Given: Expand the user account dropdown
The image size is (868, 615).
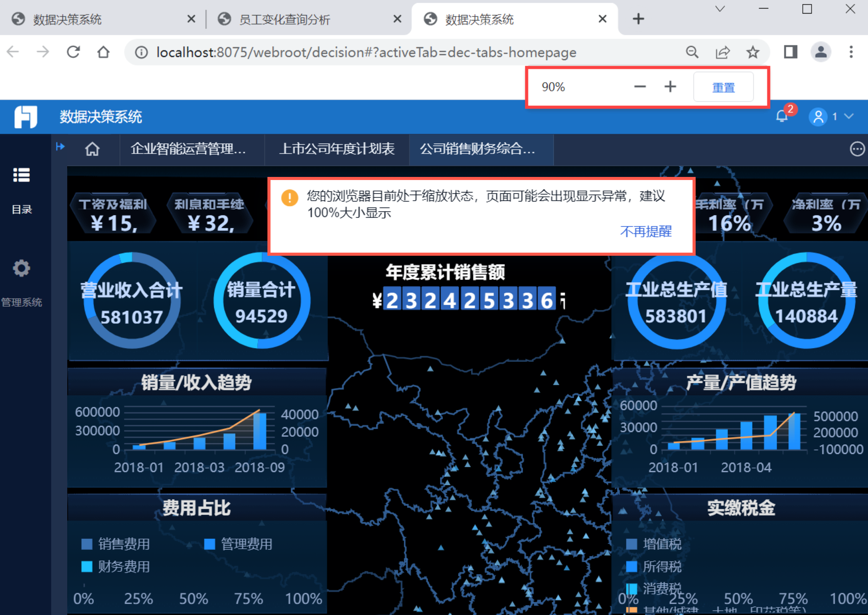Looking at the screenshot, I should (x=849, y=116).
